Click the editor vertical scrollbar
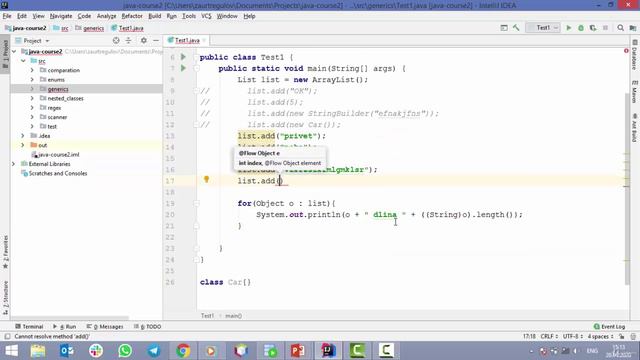Viewport: 640px width, 360px height. (x=627, y=188)
